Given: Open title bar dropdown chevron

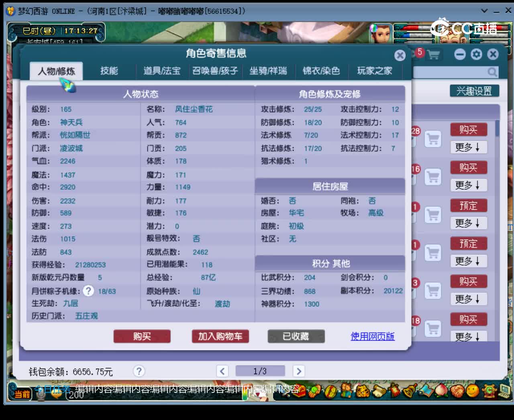Looking at the screenshot, I should click(x=484, y=11).
